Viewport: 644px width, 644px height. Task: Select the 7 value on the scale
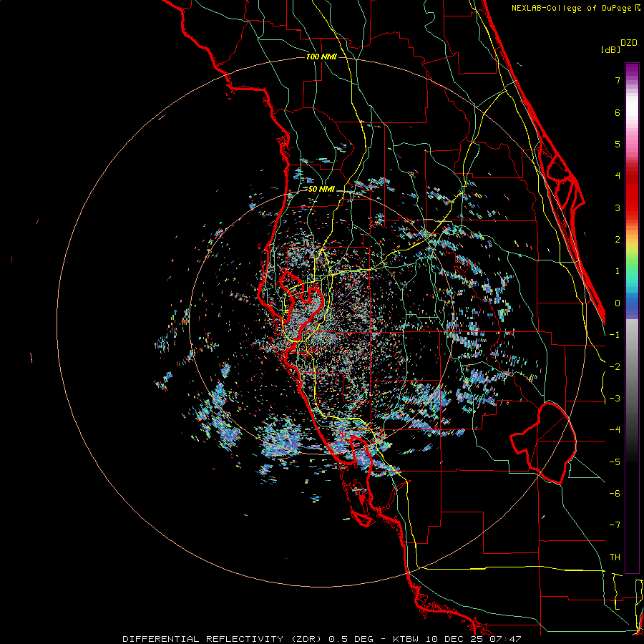pos(618,80)
